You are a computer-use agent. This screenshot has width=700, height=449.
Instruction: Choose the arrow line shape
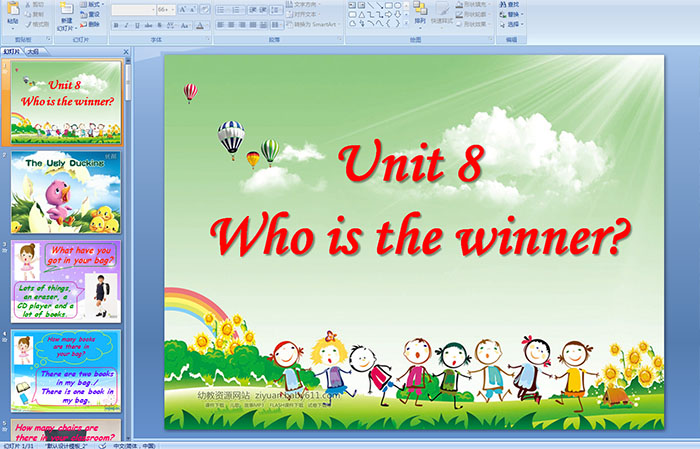pos(379,5)
